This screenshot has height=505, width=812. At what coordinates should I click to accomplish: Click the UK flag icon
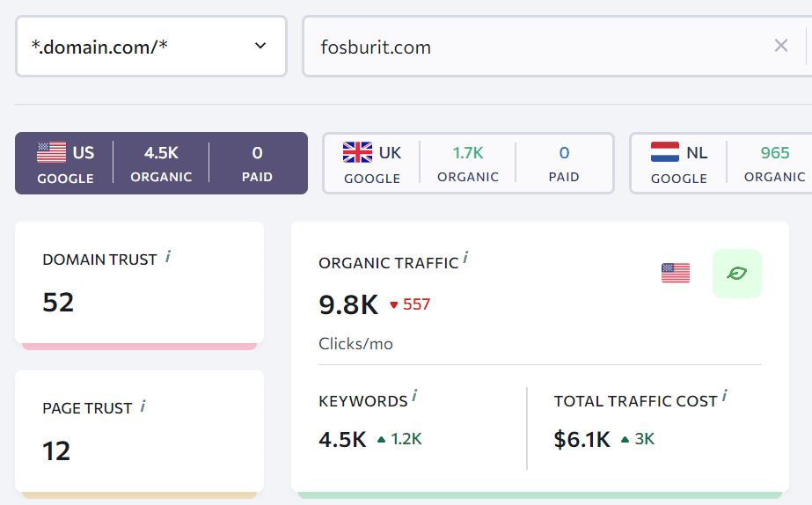(x=357, y=152)
